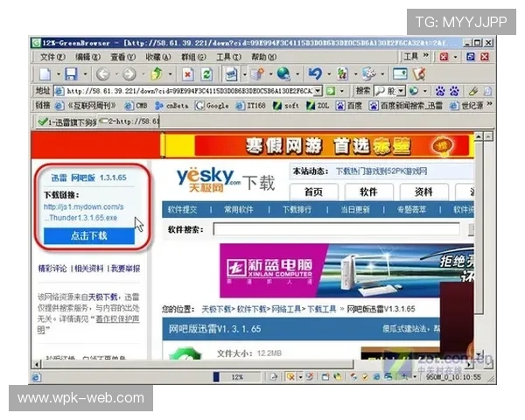Click the highlighted page icon in toolbar
Viewport: 525px width, 420px height.
[231, 74]
